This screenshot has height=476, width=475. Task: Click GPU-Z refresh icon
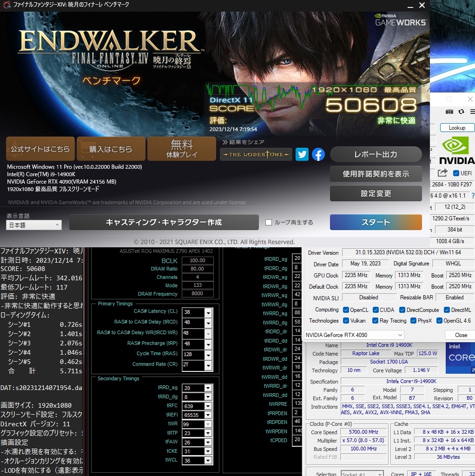(x=462, y=112)
